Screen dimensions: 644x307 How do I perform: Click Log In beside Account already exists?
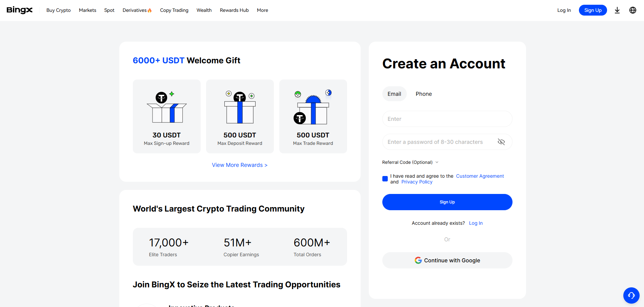[x=476, y=223]
